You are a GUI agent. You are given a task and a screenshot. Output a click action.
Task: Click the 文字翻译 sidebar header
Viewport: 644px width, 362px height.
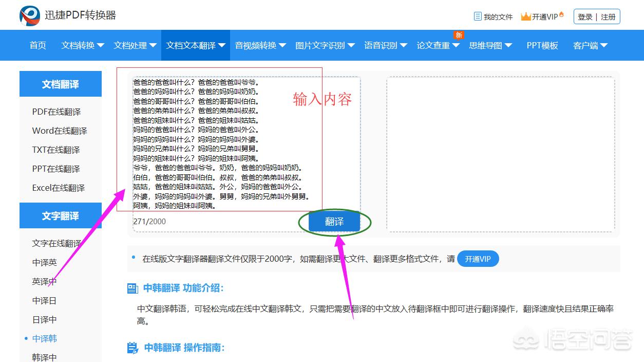point(61,215)
